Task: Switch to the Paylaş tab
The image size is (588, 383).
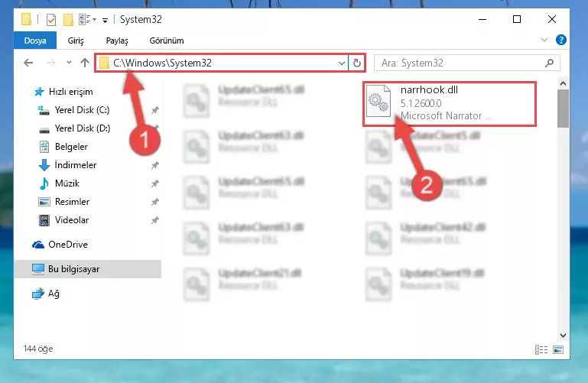Action: [x=117, y=41]
